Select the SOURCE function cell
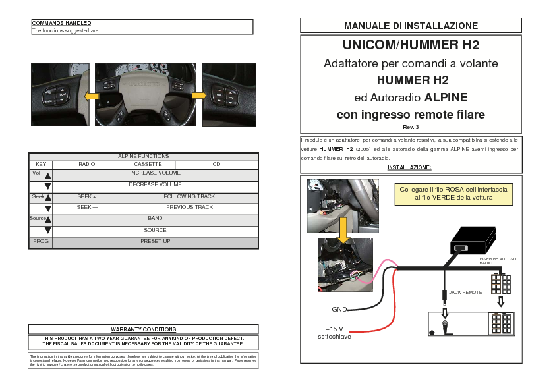Screen dimensions: 555x392 coord(155,231)
